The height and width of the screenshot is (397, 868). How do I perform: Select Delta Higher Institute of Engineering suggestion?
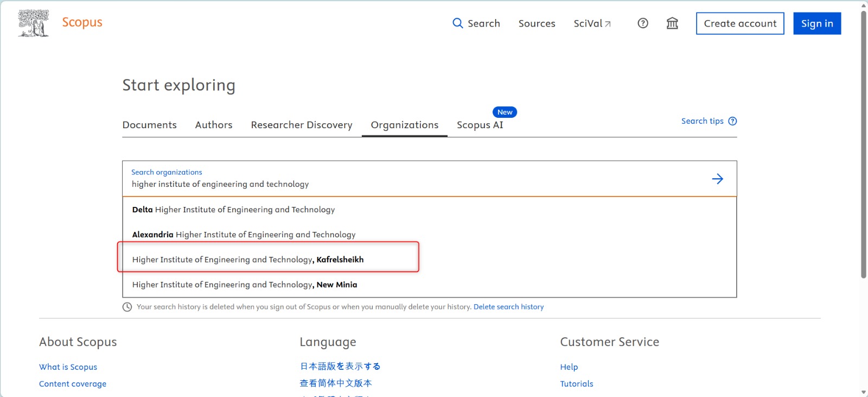(x=429, y=210)
